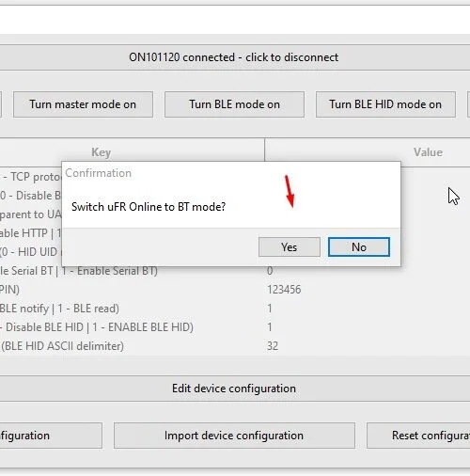Click the Confirmation dialog title
The height and width of the screenshot is (476, 470).
point(99,173)
